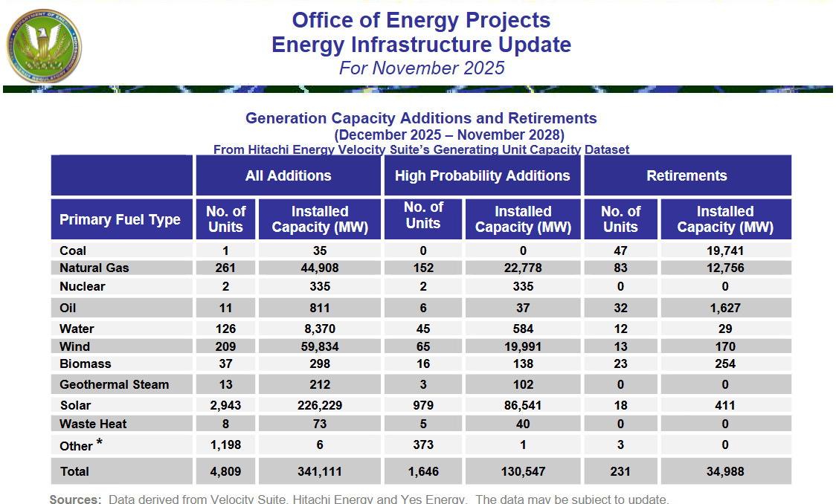Click the asterisk next to Other
Image resolution: width=836 pixels, height=504 pixels.
click(x=99, y=444)
